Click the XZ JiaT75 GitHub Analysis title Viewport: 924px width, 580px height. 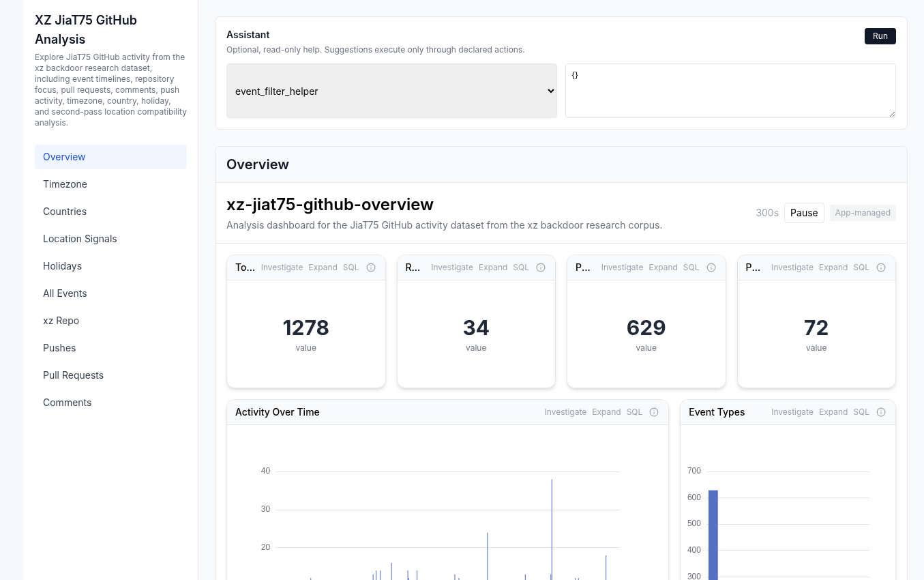[x=86, y=30]
